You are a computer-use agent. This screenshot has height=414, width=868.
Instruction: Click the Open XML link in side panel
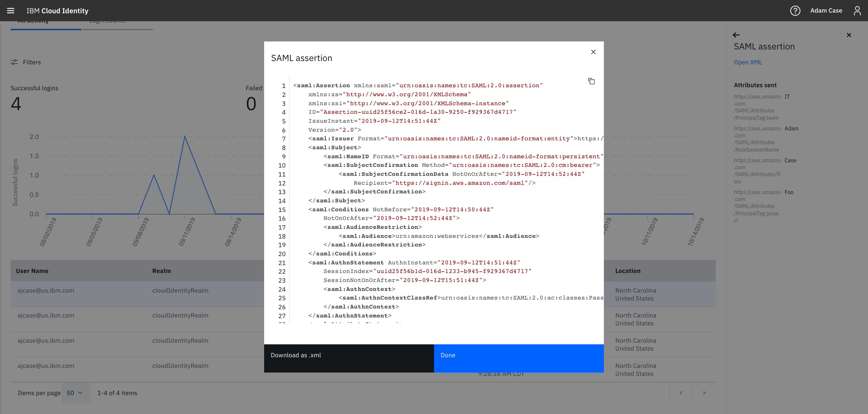click(747, 62)
